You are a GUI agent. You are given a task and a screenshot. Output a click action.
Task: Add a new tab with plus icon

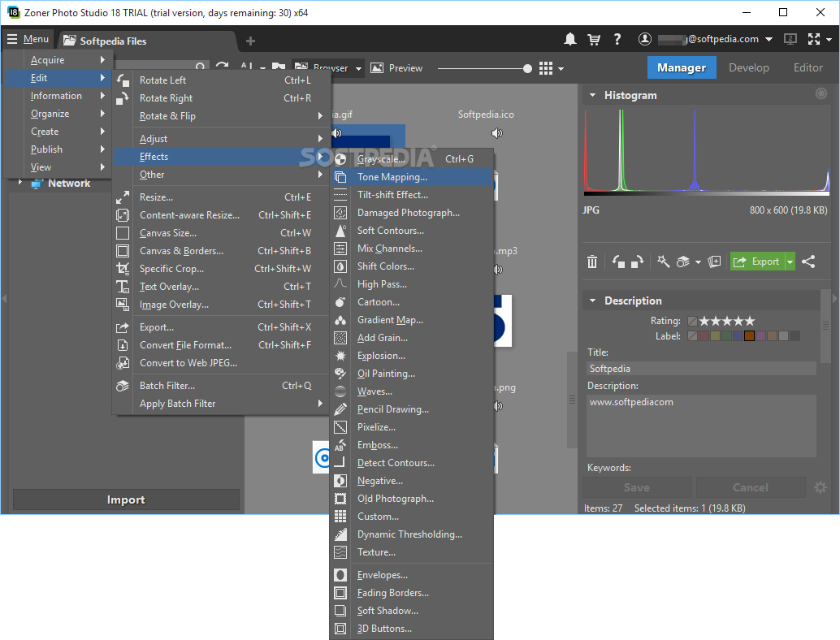tap(250, 41)
